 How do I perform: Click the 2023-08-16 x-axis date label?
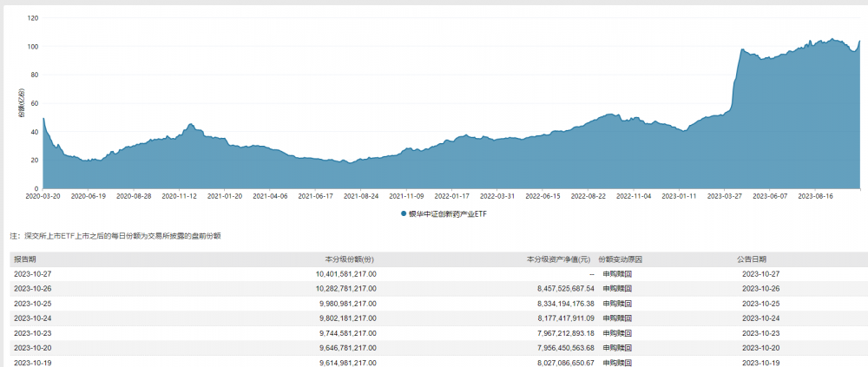(x=816, y=197)
